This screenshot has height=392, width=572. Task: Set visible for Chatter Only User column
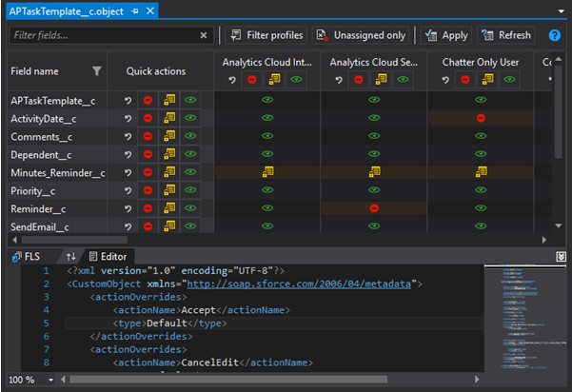click(x=509, y=80)
